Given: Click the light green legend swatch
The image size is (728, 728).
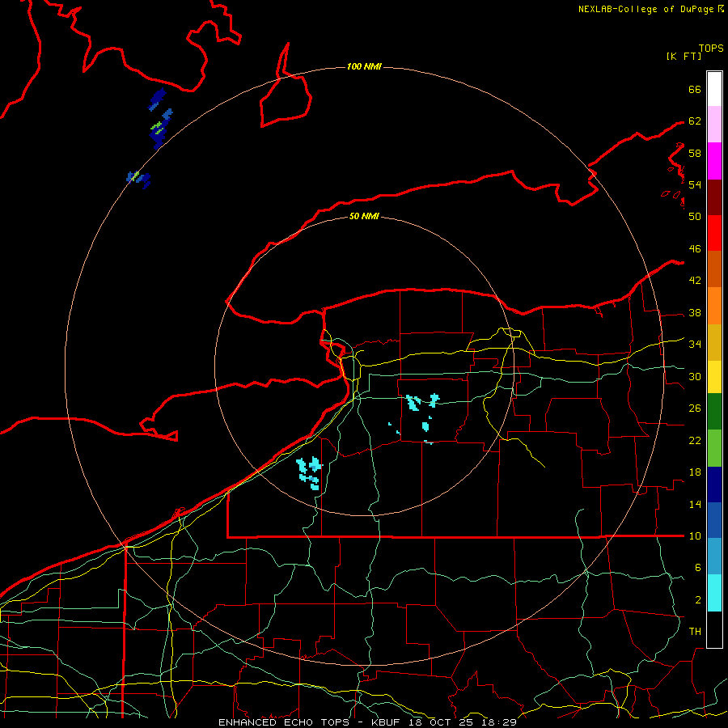Looking at the screenshot, I should pyautogui.click(x=714, y=448).
